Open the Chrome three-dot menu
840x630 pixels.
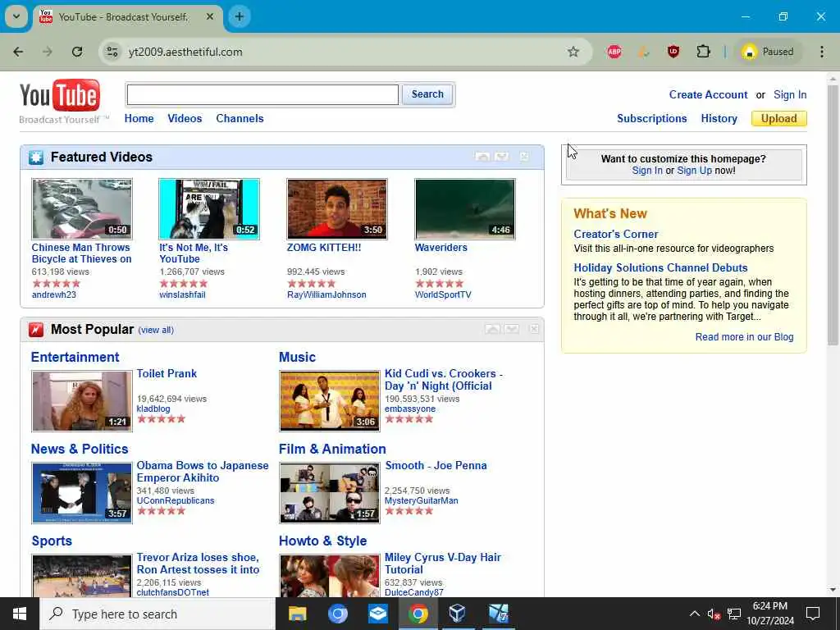822,52
